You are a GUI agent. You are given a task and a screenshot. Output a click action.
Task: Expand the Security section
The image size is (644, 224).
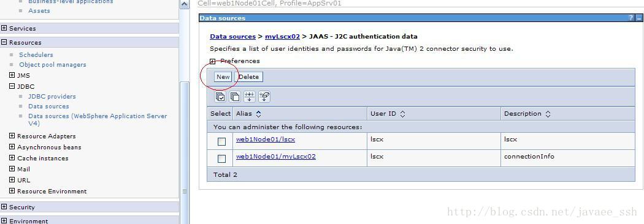pos(4,207)
